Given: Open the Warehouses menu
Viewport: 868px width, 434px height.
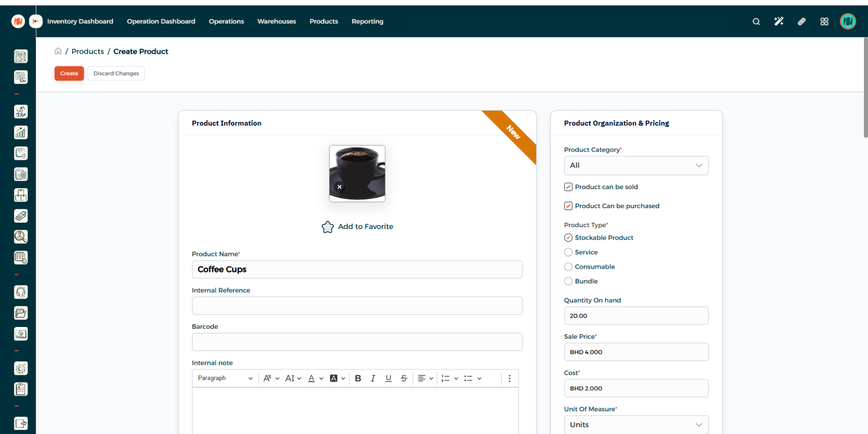Looking at the screenshot, I should pyautogui.click(x=276, y=21).
